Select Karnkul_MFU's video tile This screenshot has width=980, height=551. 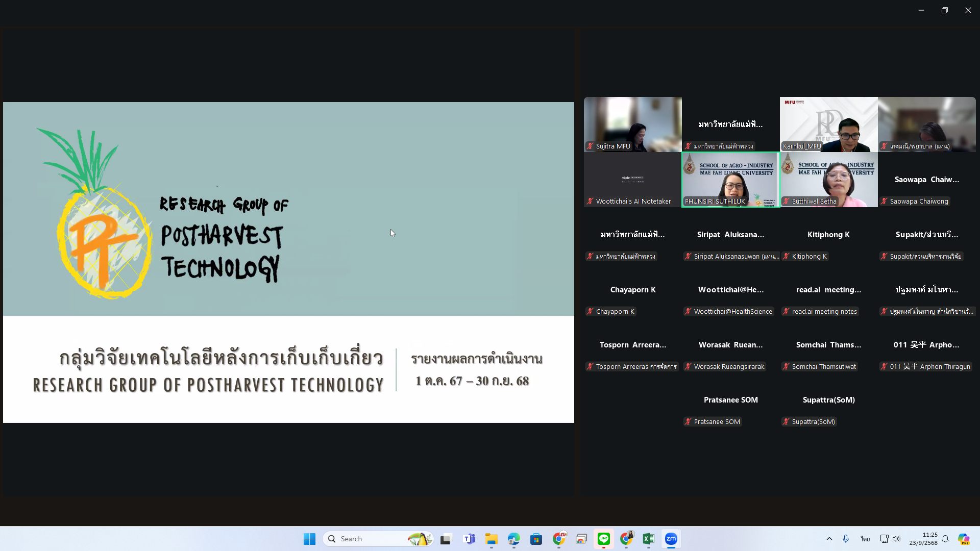[x=828, y=124]
